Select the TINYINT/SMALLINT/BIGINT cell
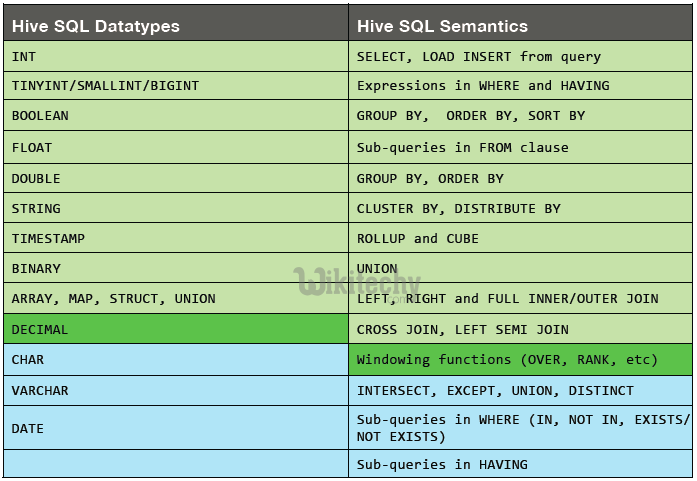 pyautogui.click(x=175, y=86)
